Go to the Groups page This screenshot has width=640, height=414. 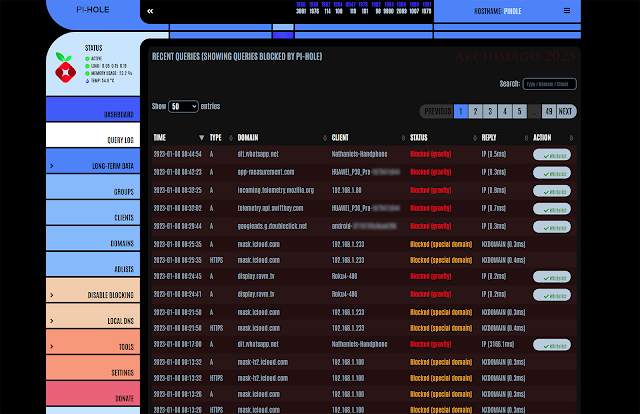(93, 187)
